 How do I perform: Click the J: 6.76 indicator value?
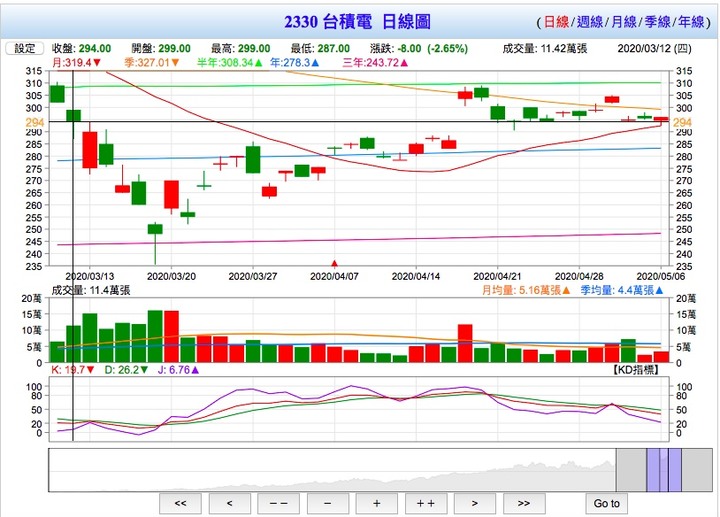(179, 370)
